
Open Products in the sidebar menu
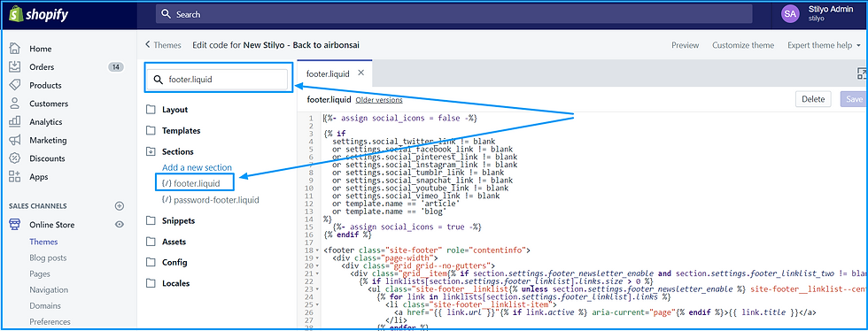(45, 85)
